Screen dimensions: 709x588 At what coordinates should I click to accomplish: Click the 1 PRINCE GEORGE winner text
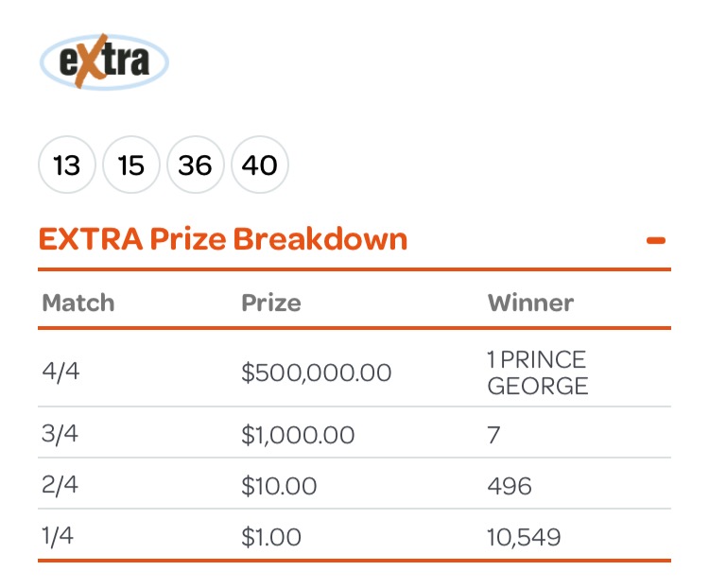pyautogui.click(x=538, y=372)
